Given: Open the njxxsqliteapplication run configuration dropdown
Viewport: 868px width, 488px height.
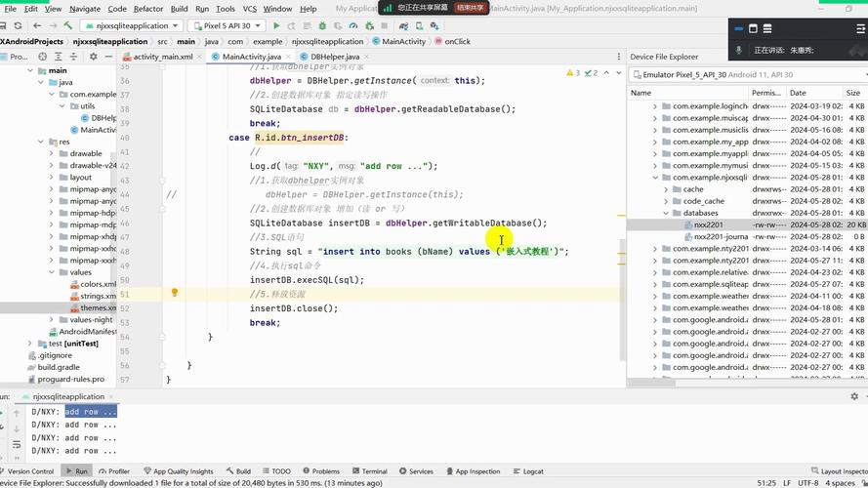Looking at the screenshot, I should pos(131,26).
